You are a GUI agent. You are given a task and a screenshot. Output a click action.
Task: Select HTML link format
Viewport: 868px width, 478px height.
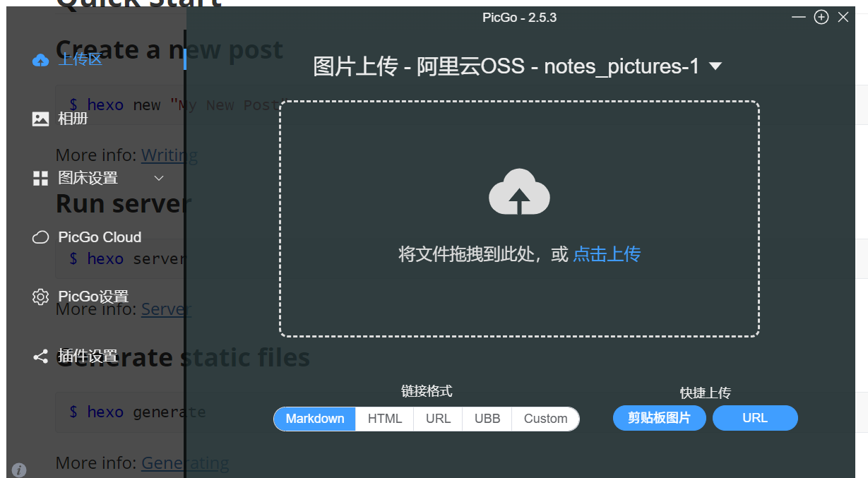[385, 419]
